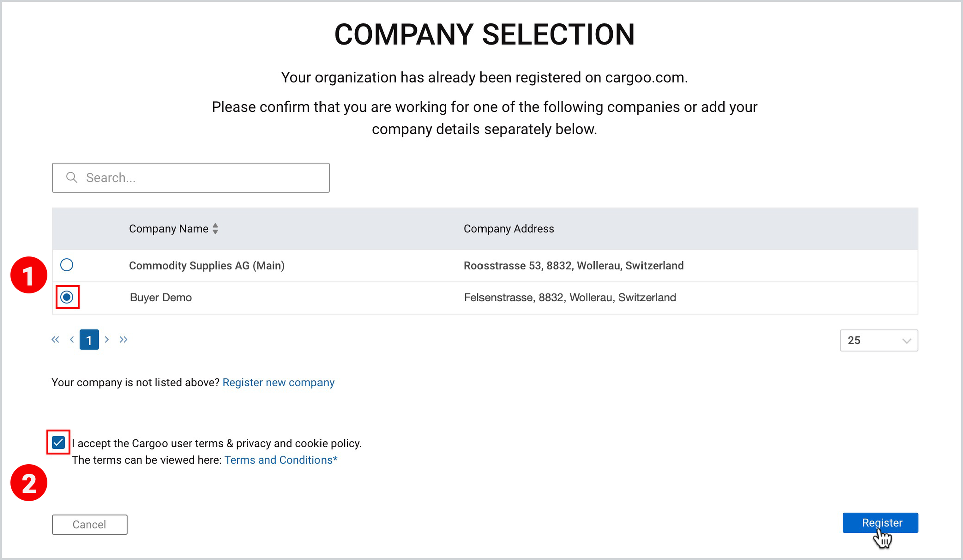The image size is (963, 560).
Task: Click the Buyer Demo company row
Action: [x=485, y=298]
